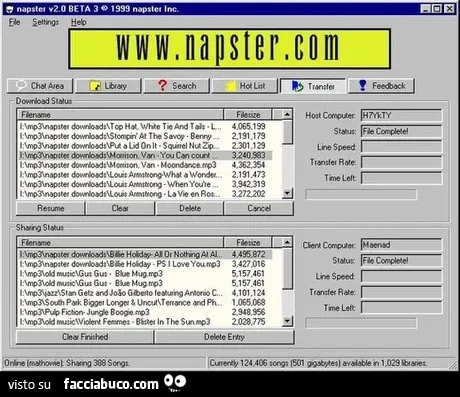Select the 'Stompin' At The Savoy - Benny' download

145,136
